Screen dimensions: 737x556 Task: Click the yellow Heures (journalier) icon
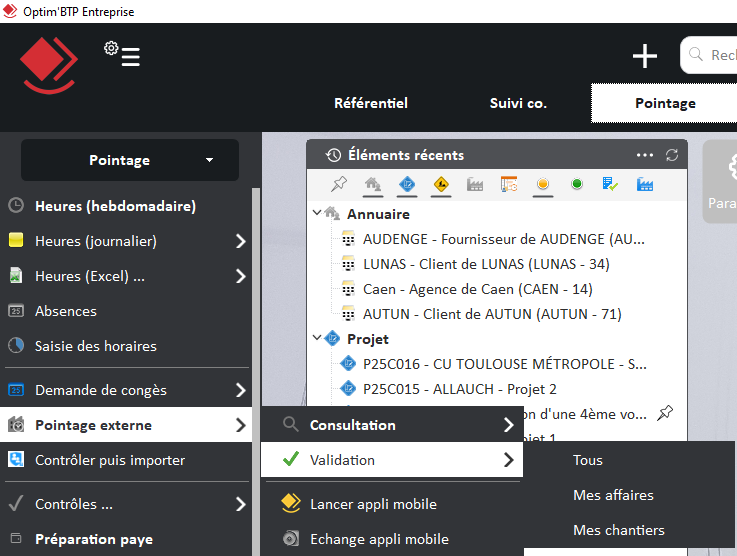(x=16, y=240)
